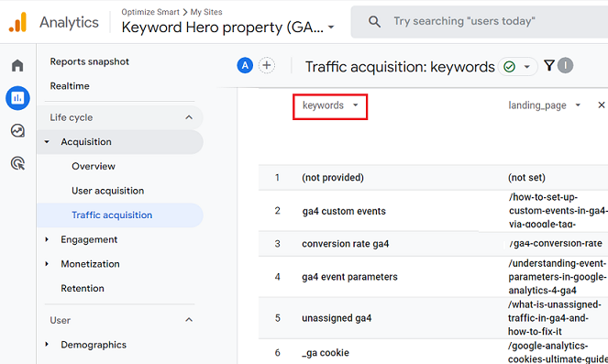
Task: Expand the Monetization group
Action: [x=47, y=264]
